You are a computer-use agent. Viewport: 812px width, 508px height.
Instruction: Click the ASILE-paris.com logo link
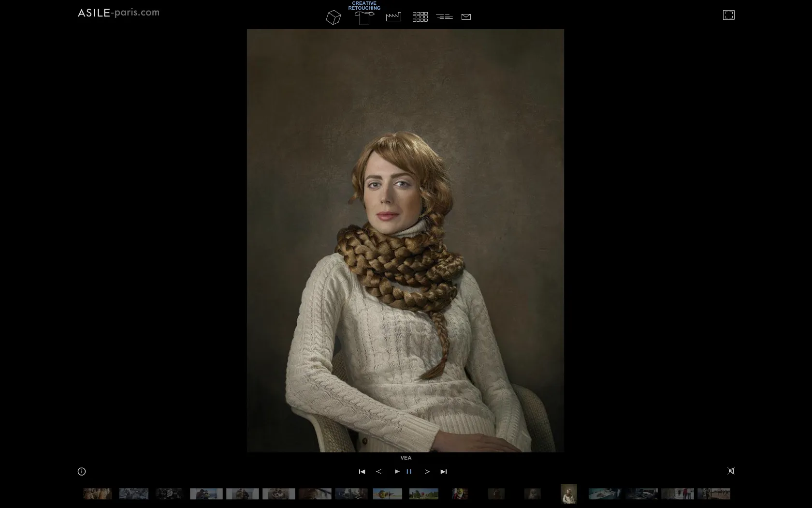click(x=118, y=13)
